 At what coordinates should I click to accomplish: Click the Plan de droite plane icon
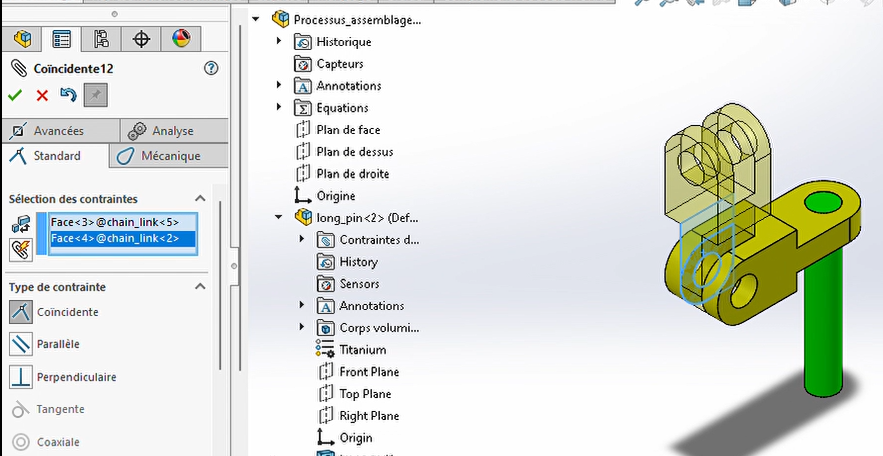coord(303,173)
